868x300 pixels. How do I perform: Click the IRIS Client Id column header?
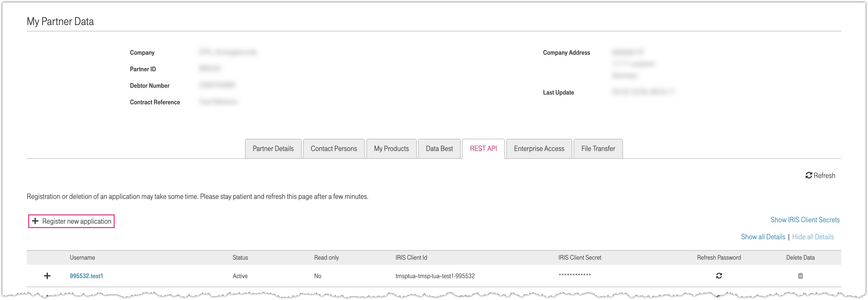click(x=411, y=257)
